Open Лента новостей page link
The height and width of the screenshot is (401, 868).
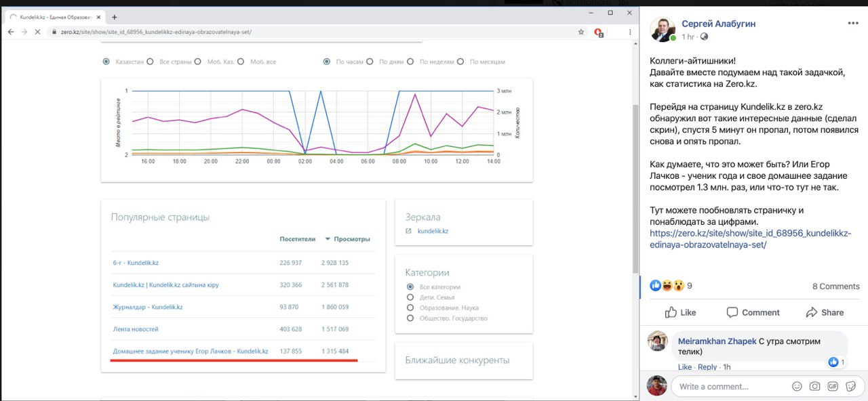point(136,329)
